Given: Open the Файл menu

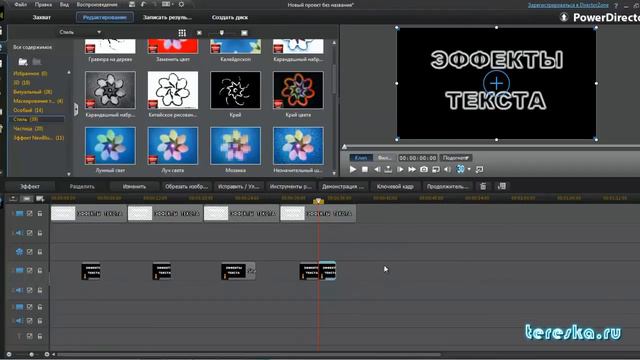Looking at the screenshot, I should click(x=20, y=4).
